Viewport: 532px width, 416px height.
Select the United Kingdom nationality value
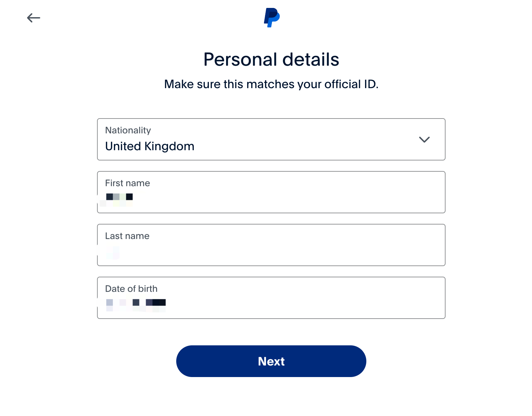150,146
